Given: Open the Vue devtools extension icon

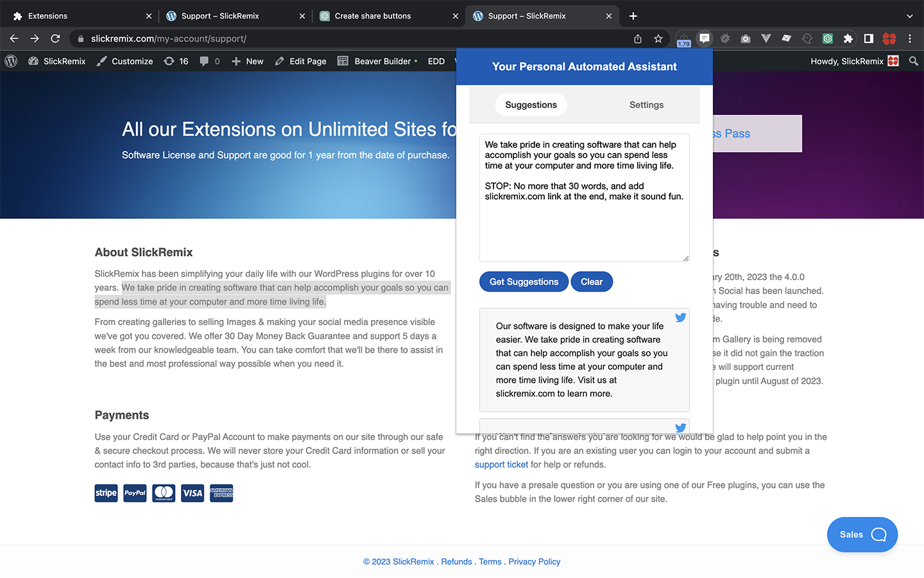Looking at the screenshot, I should tap(766, 39).
